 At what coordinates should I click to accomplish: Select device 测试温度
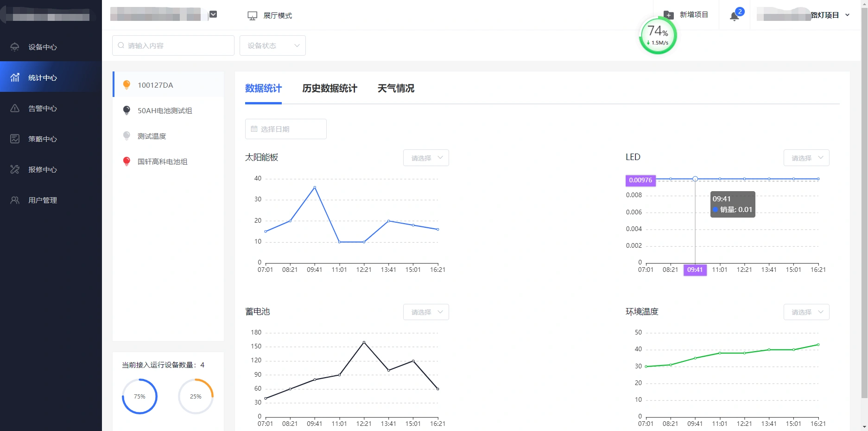(168, 136)
